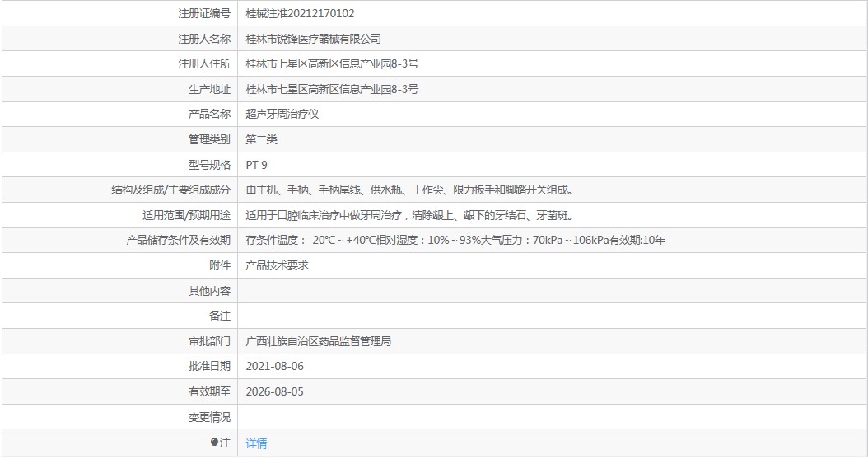Select the address in the 注册人住所 row

click(x=332, y=63)
